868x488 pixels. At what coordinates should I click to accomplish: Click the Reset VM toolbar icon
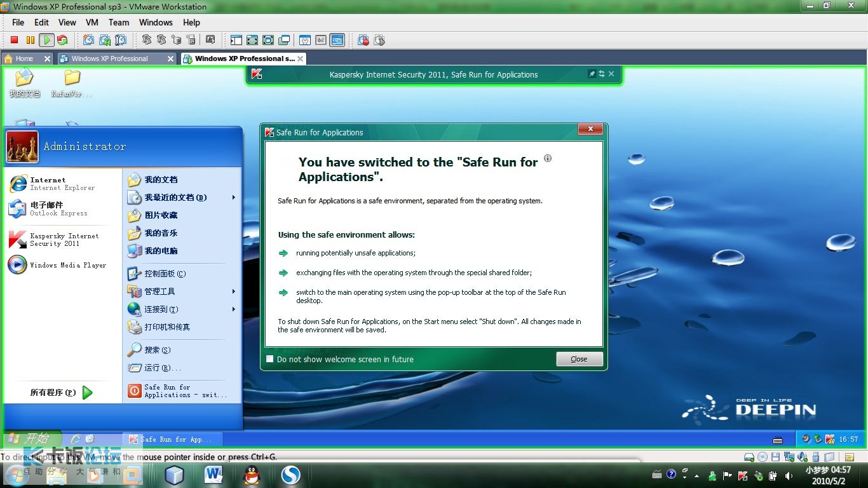[62, 40]
